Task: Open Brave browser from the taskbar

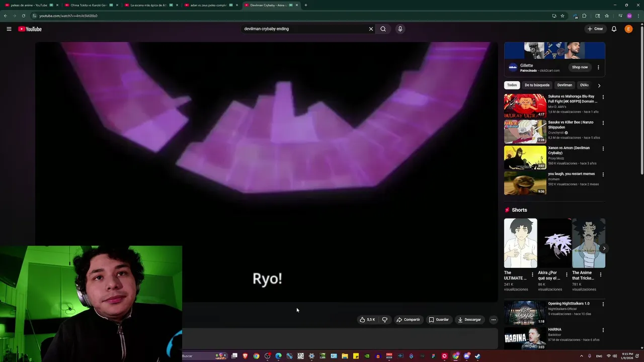Action: (x=246, y=356)
